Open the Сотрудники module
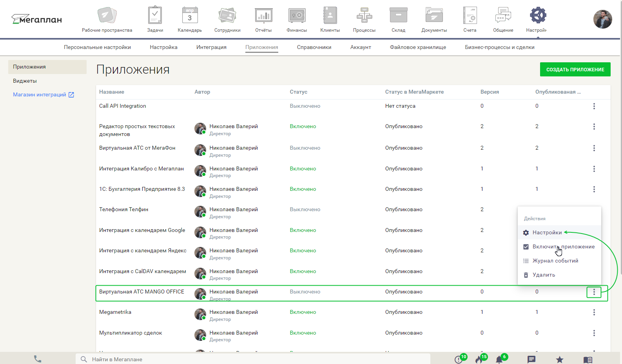The height and width of the screenshot is (364, 622). point(227,20)
